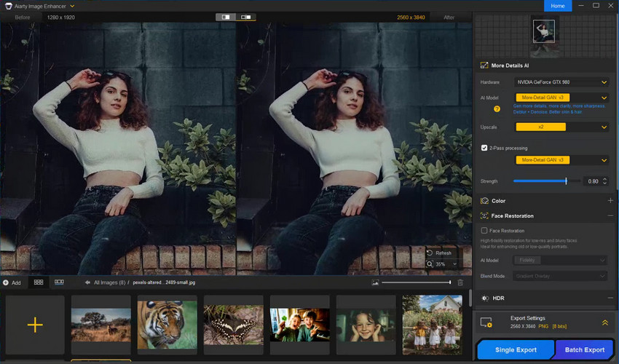This screenshot has height=364, width=619.
Task: Click the Before label
Action: [23, 17]
